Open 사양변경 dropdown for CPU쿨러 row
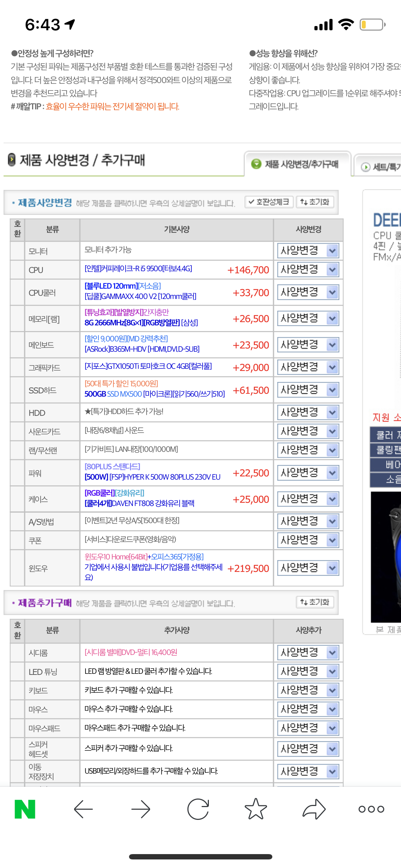 308,292
